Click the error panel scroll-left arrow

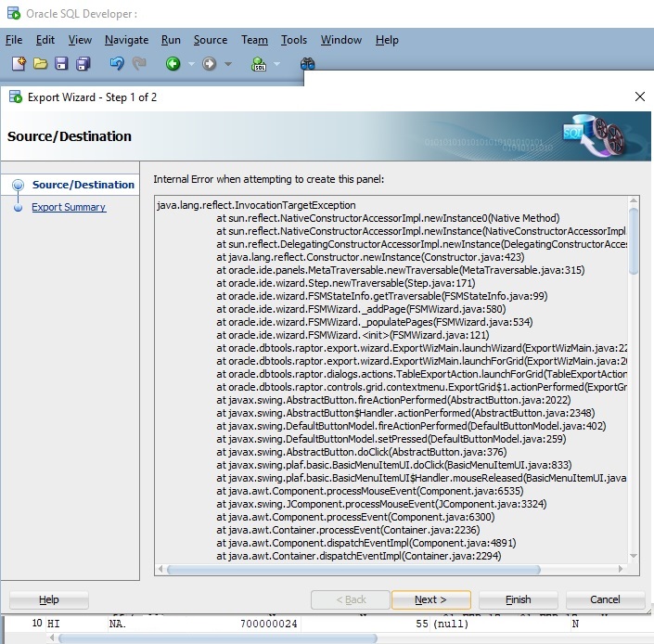[160, 569]
